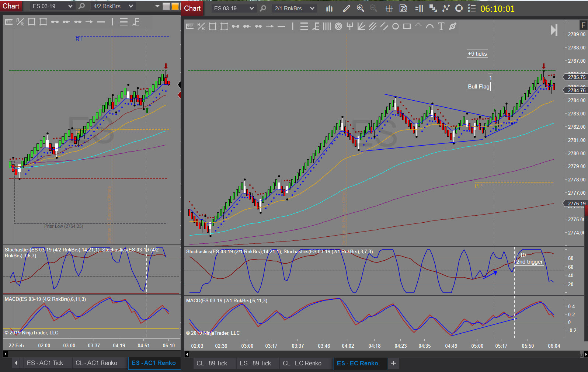588x372 pixels.
Task: Switch to the CL - AC1 Renko tab
Action: point(96,363)
